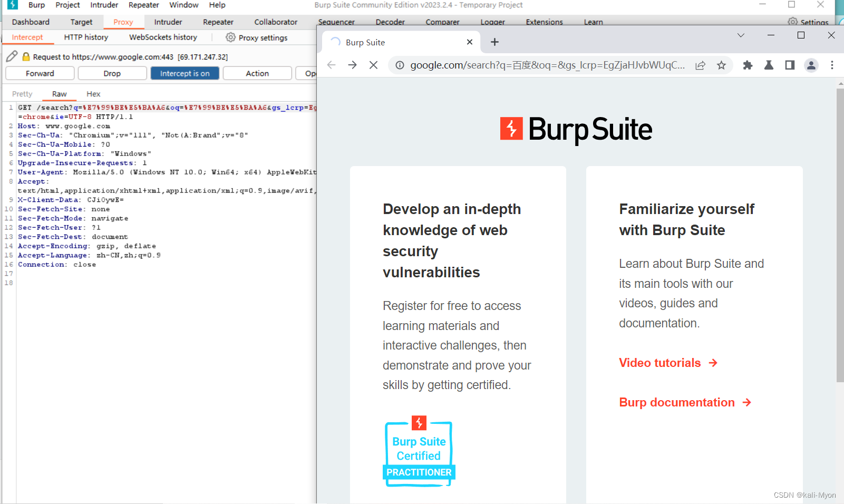Open the Repeater menu in menu bar
This screenshot has height=504, width=844.
(144, 5)
